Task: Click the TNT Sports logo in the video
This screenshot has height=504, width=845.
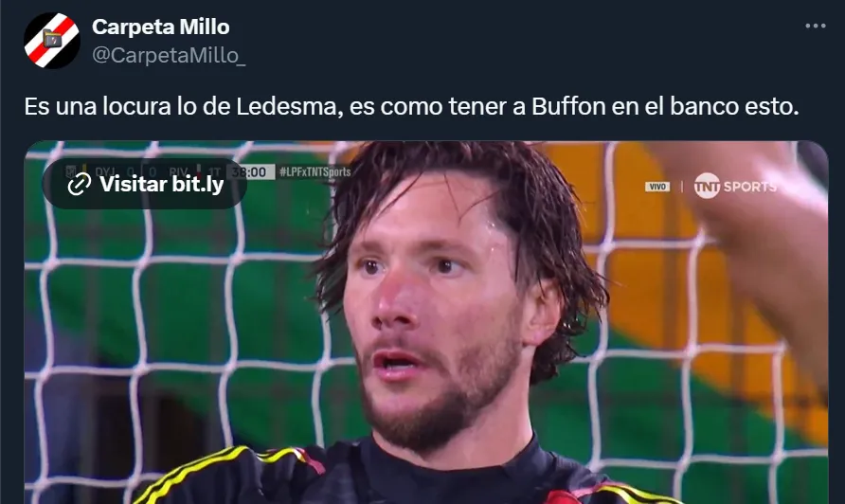Action: click(735, 186)
